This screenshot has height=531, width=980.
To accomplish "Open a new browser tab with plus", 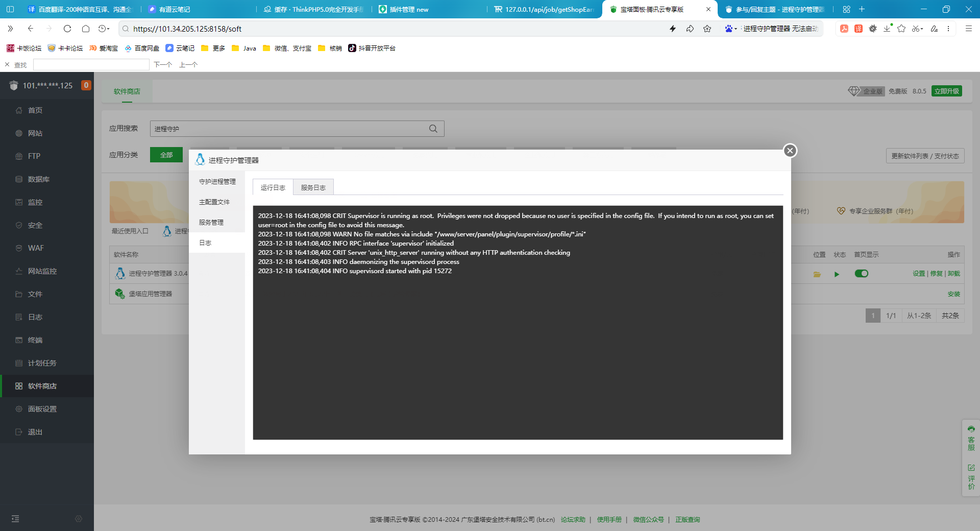I will tap(862, 9).
